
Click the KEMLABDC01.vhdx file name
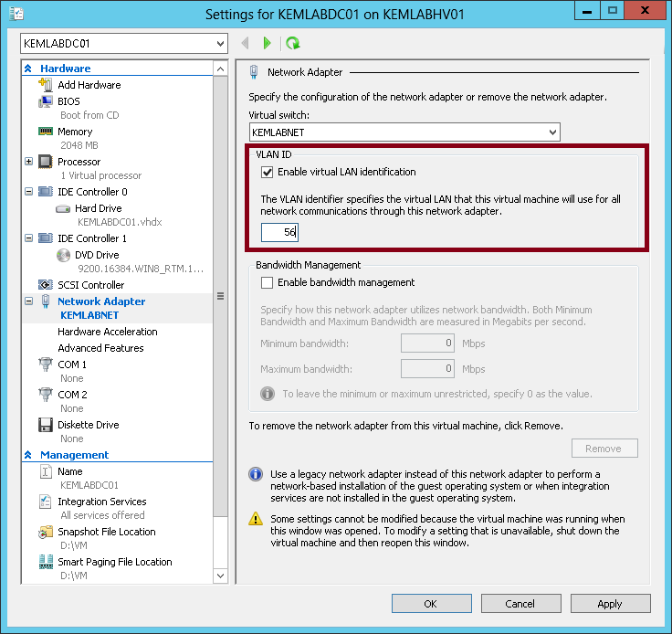(x=120, y=222)
